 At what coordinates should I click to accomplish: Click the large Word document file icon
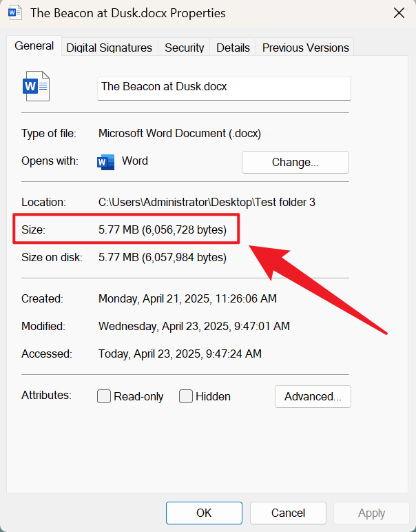pyautogui.click(x=37, y=86)
